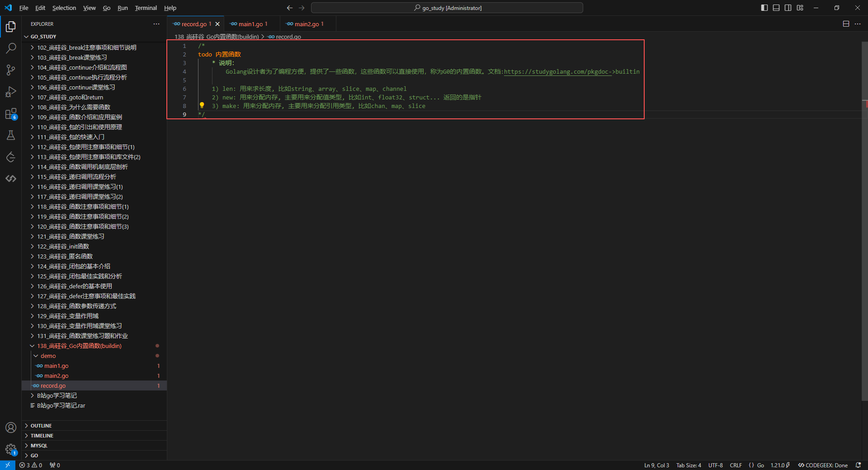Change the CRLF line ending setting

point(736,465)
